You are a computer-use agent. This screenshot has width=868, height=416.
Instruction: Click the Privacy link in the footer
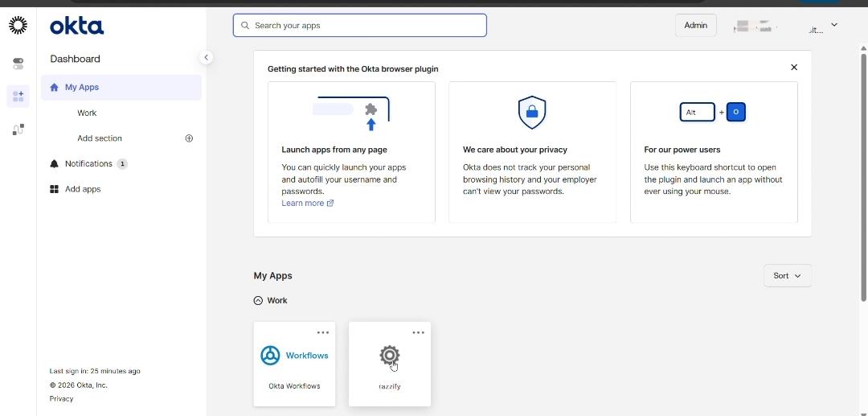tap(61, 399)
